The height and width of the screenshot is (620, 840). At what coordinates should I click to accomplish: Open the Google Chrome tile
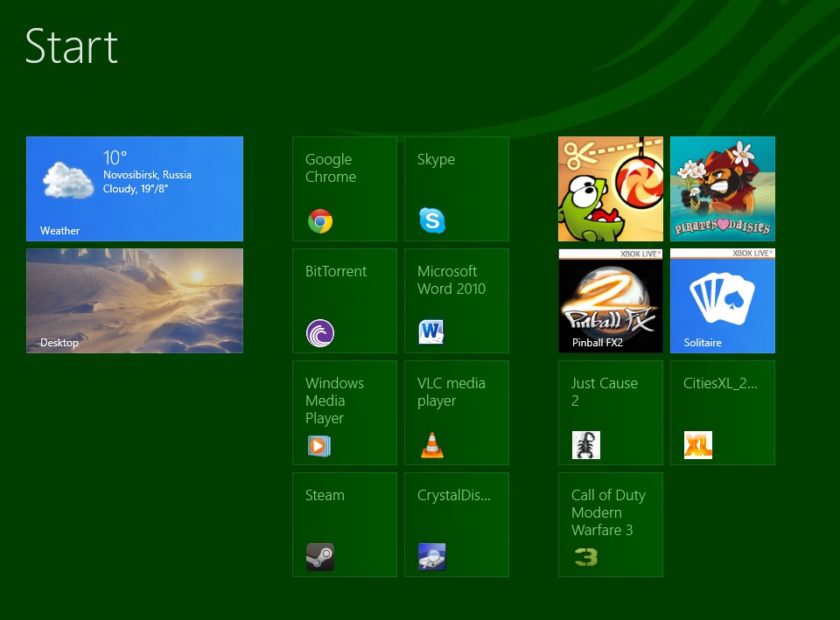point(344,189)
